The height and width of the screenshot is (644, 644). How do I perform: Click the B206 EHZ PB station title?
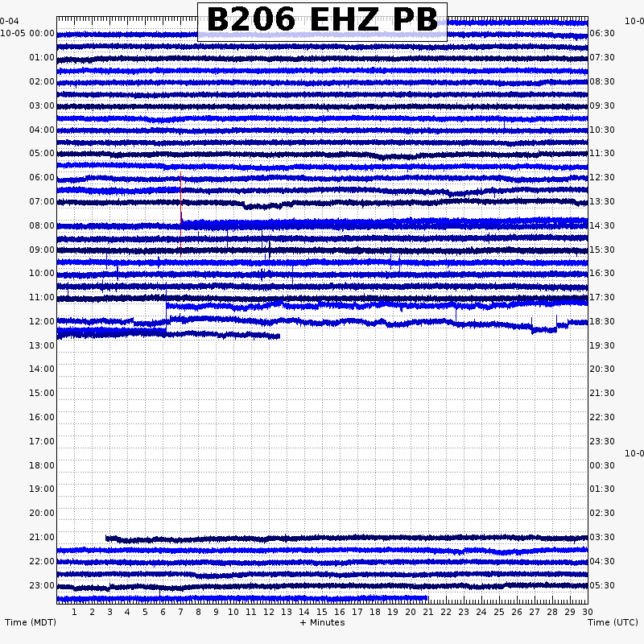click(323, 19)
